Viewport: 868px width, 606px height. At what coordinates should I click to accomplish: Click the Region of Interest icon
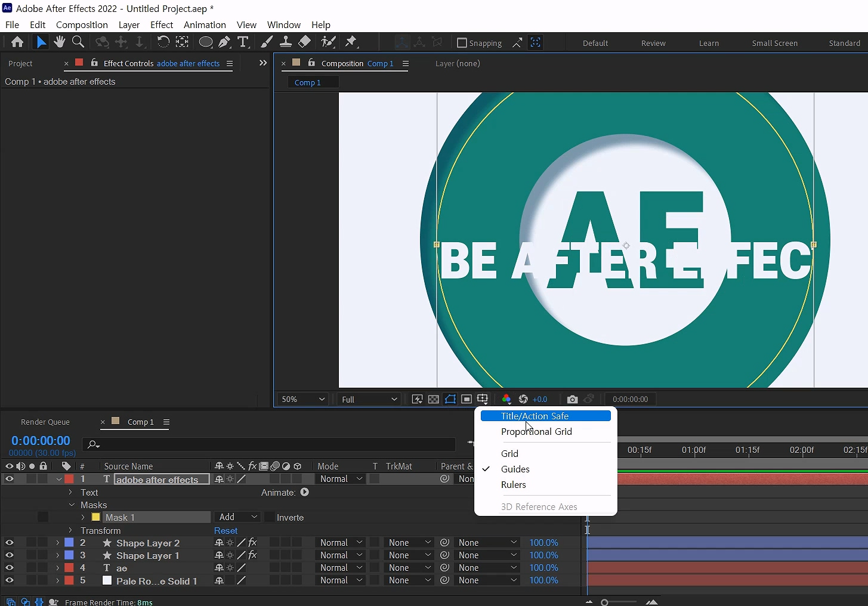pos(467,399)
